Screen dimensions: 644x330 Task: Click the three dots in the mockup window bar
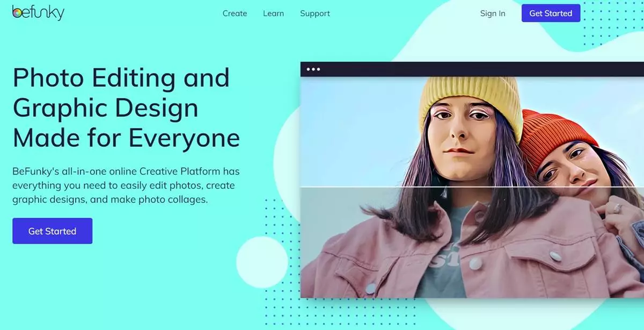(313, 69)
